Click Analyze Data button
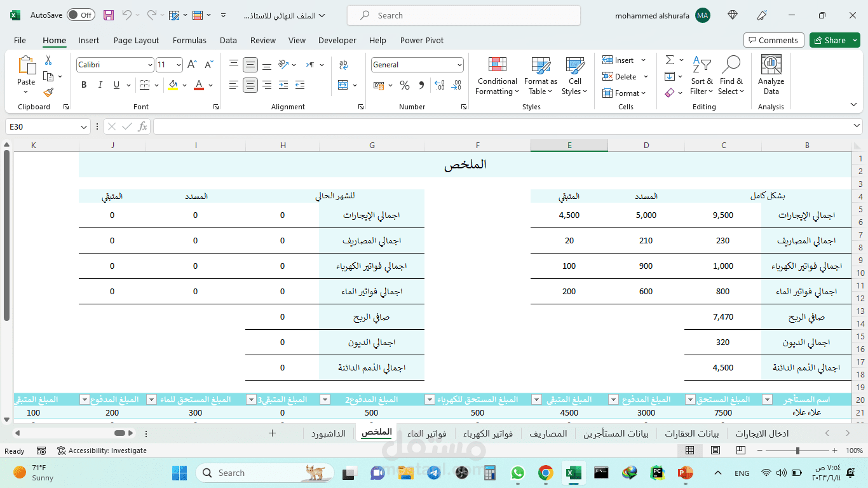This screenshot has height=488, width=868. (771, 76)
